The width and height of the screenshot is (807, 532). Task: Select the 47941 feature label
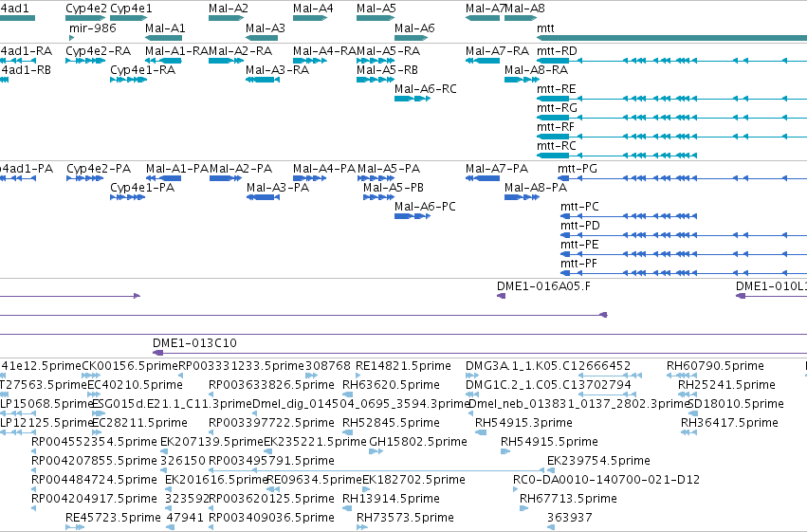[x=185, y=517]
